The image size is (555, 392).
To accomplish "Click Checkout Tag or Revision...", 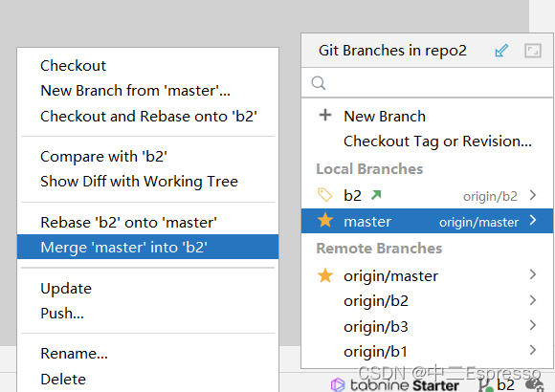I will click(437, 142).
